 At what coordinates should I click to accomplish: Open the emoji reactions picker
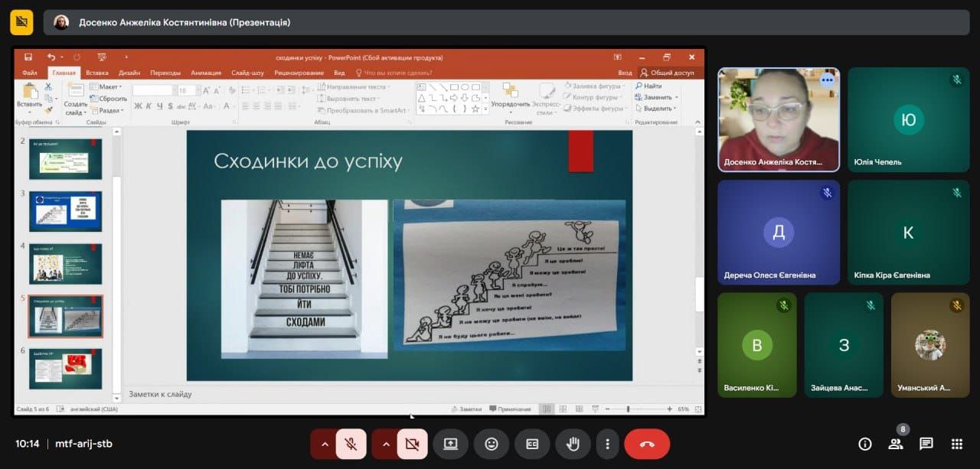(491, 444)
